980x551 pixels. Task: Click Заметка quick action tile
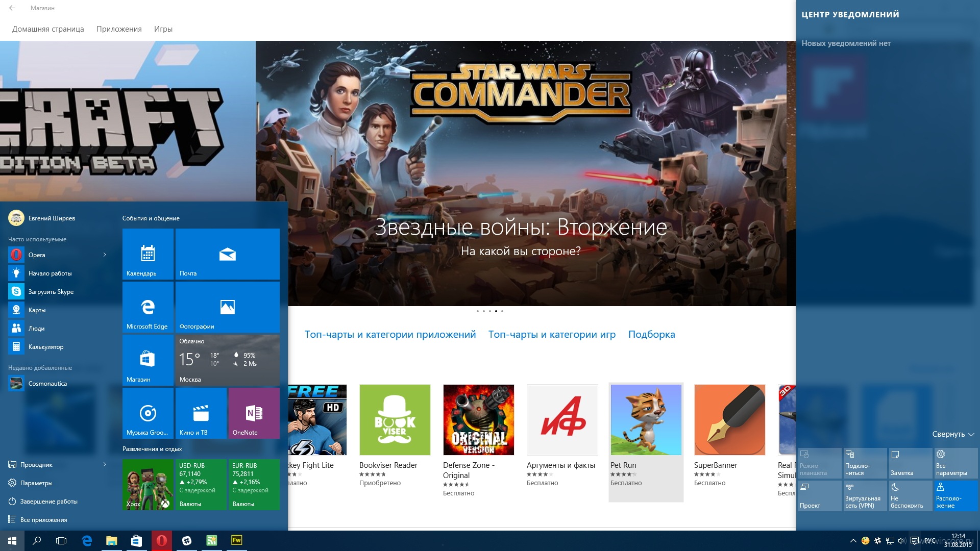coord(911,463)
